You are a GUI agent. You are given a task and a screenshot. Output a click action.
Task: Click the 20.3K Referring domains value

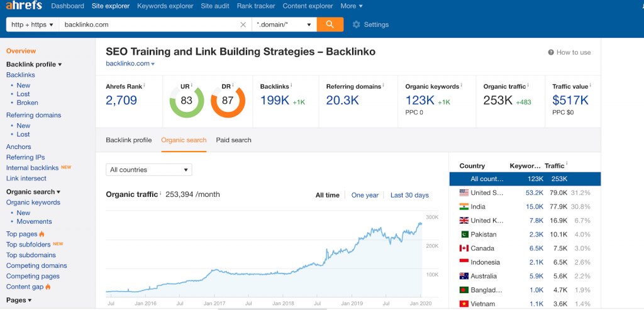pos(343,100)
